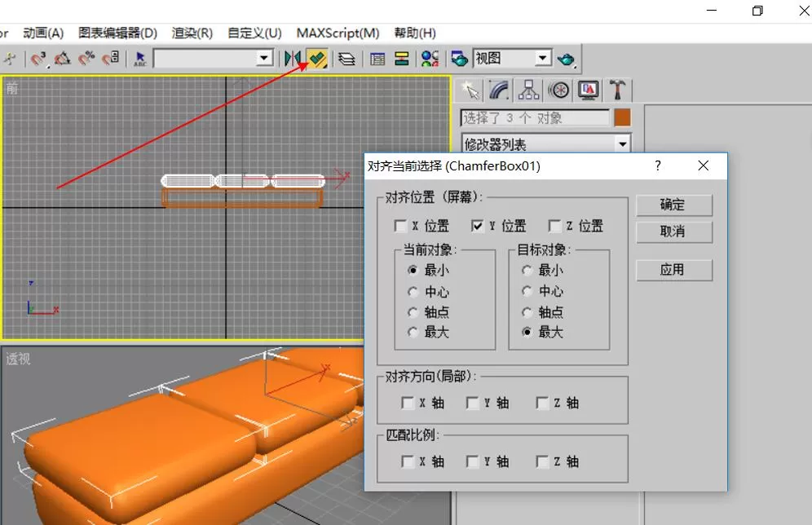The image size is (812, 525).
Task: Expand the 修改器列表 dropdown
Action: click(623, 144)
